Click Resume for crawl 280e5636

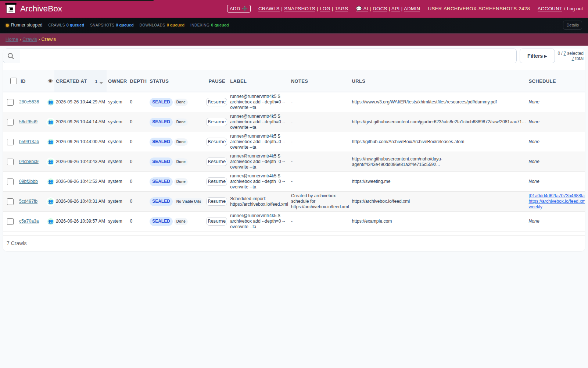(x=217, y=102)
